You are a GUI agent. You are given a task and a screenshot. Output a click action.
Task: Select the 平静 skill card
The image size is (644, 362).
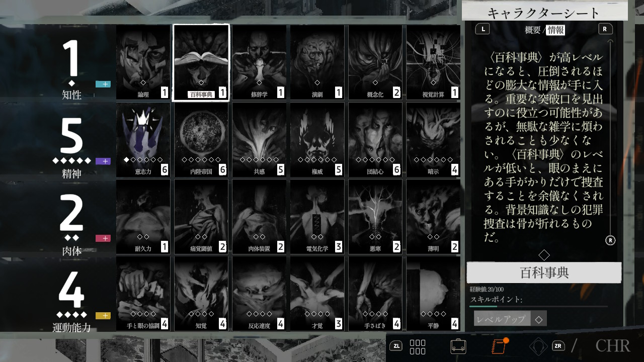click(433, 294)
